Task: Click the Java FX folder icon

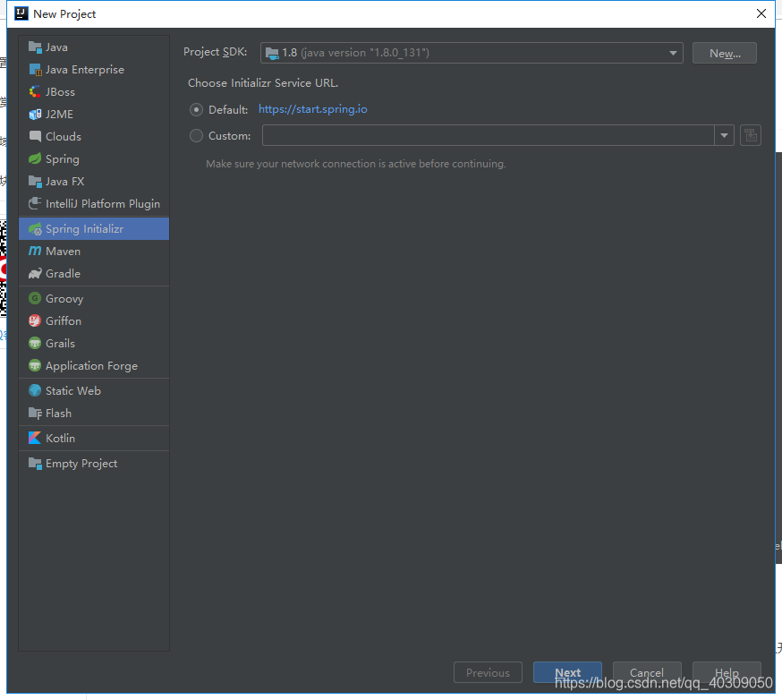Action: 35,181
